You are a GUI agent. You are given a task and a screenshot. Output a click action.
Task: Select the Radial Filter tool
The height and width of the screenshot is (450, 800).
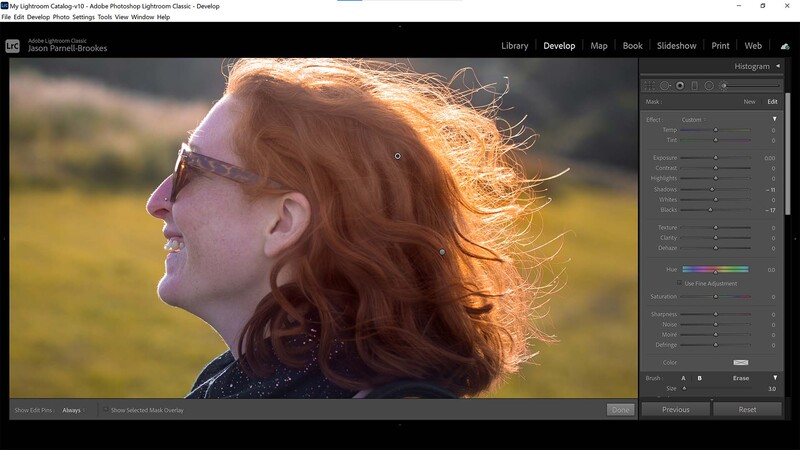coord(709,86)
